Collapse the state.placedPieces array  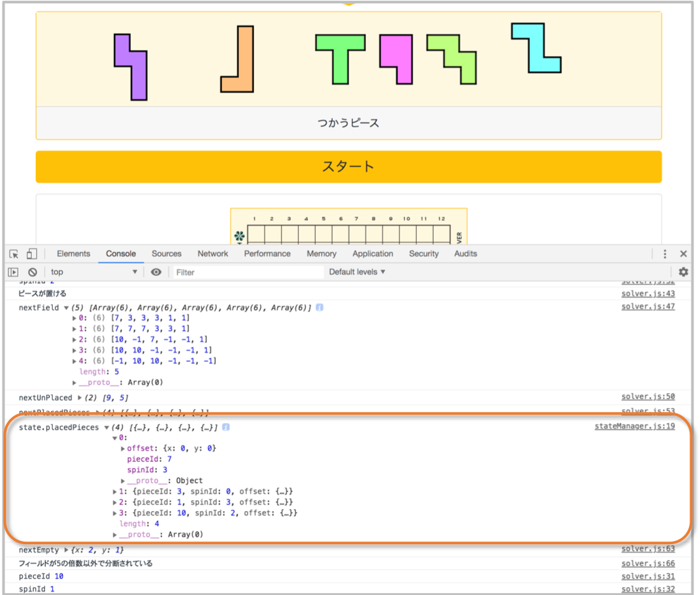(x=107, y=428)
